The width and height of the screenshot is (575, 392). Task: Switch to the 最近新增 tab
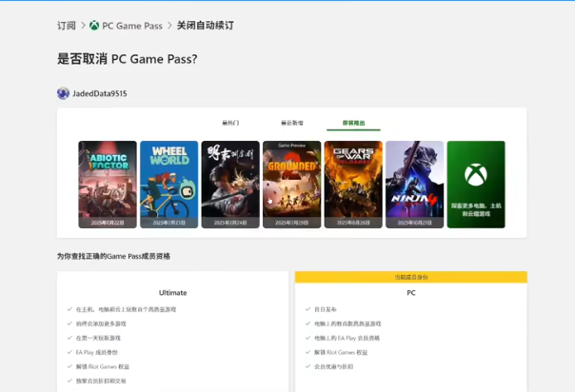click(291, 123)
